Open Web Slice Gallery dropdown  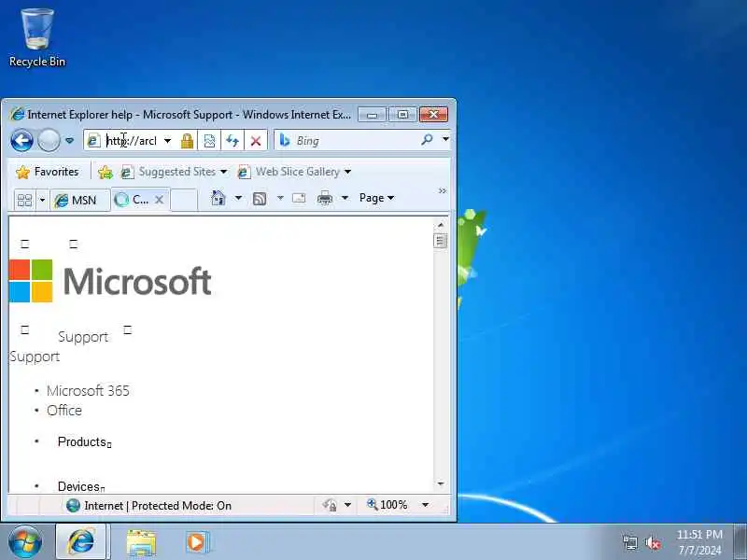click(x=294, y=172)
